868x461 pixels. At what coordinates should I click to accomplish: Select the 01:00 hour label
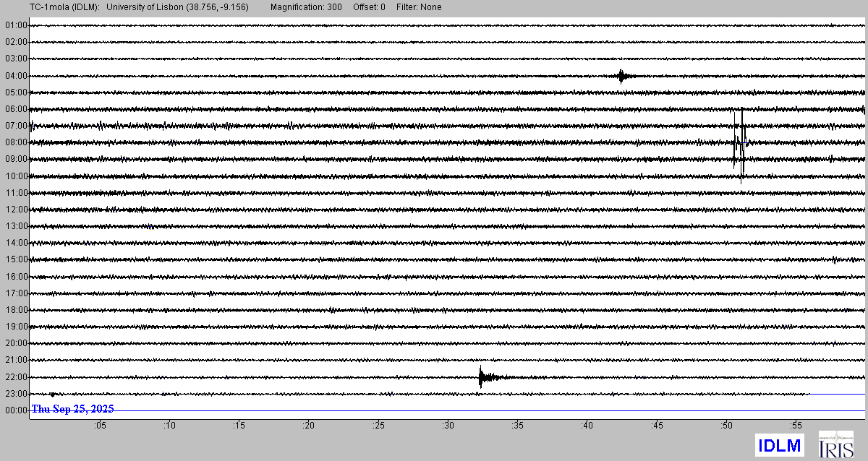16,25
